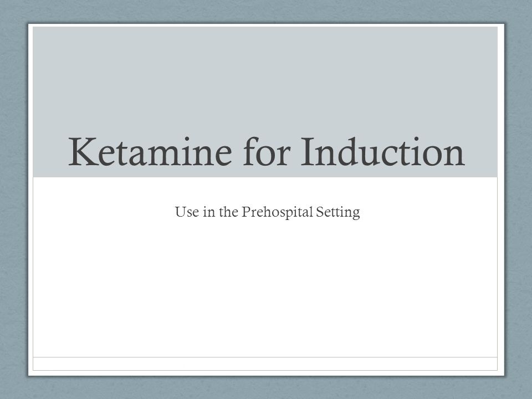This screenshot has height=399, width=532.
Task: Click the blank white area below the subtitle
Action: (x=265, y=288)
